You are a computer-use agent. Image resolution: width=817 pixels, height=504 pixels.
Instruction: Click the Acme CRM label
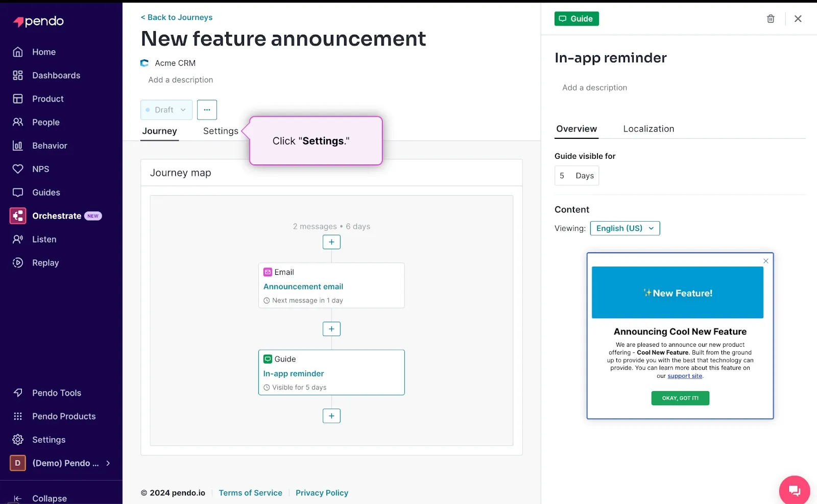click(x=175, y=63)
